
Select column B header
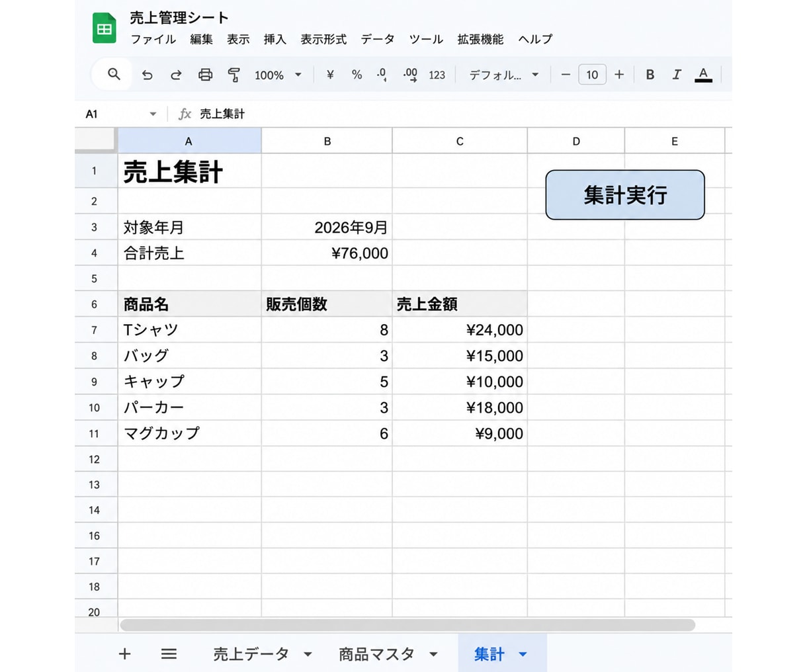(327, 141)
